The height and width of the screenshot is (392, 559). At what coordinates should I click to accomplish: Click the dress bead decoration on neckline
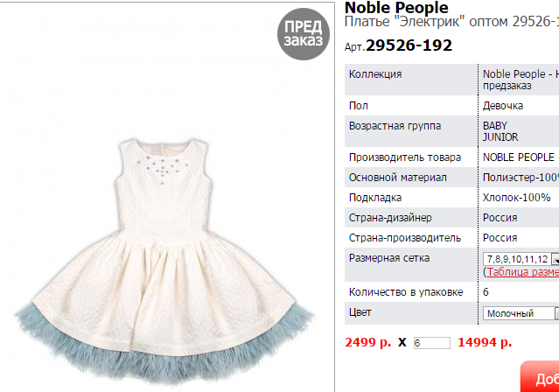click(x=164, y=167)
